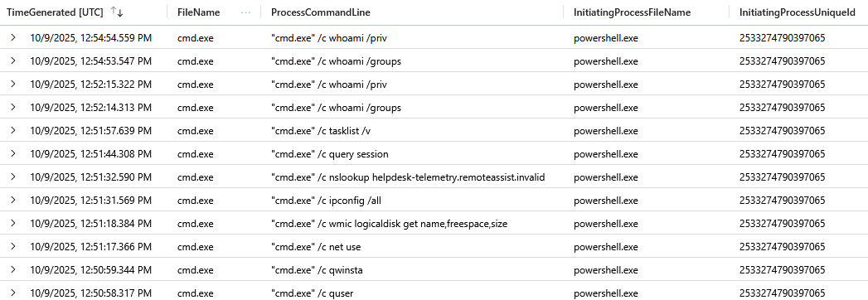The height and width of the screenshot is (300, 868).
Task: Click cmd.exe in the tasklist row
Action: click(x=195, y=131)
